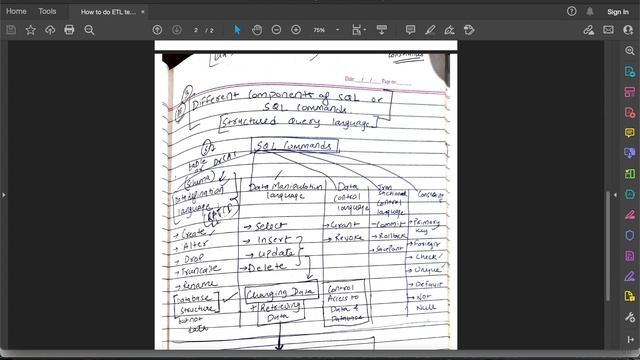Viewport: 640px width, 360px height.
Task: Click the stamp tool icon
Action: (469, 30)
